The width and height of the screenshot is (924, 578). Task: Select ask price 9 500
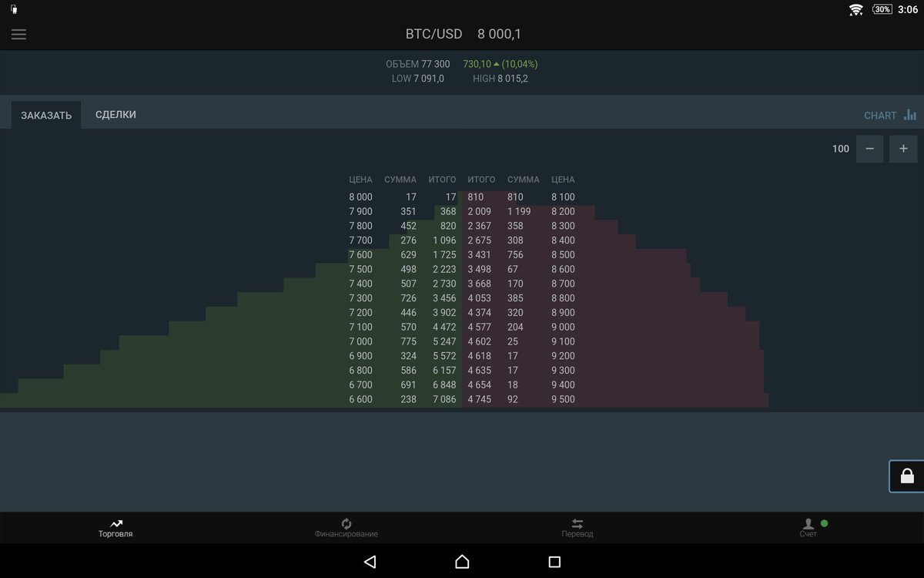coord(563,399)
